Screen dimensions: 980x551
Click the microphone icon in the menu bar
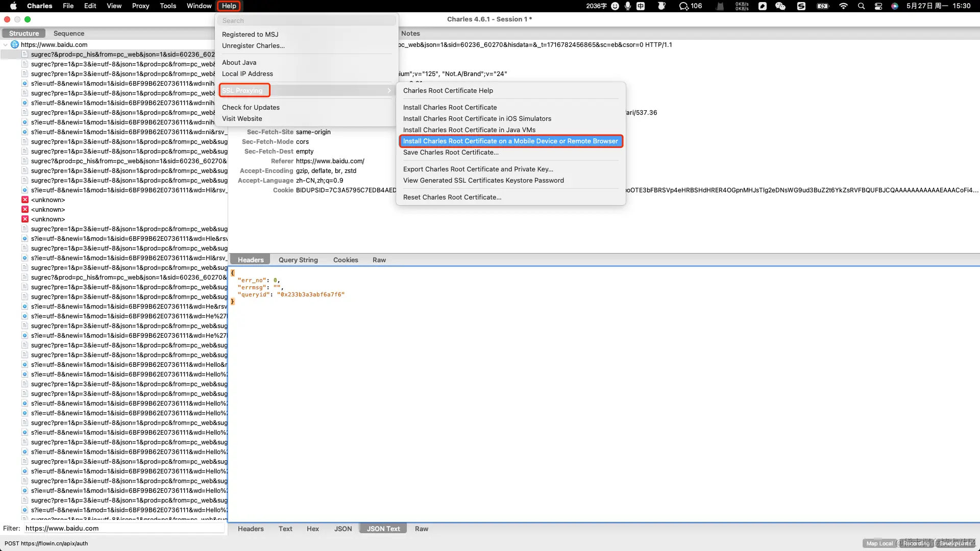628,6
